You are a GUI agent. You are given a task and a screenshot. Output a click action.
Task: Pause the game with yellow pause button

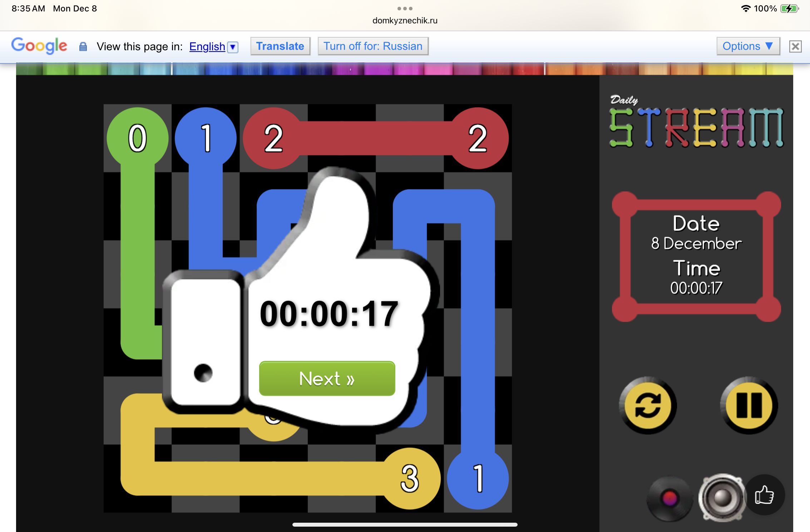pyautogui.click(x=749, y=405)
